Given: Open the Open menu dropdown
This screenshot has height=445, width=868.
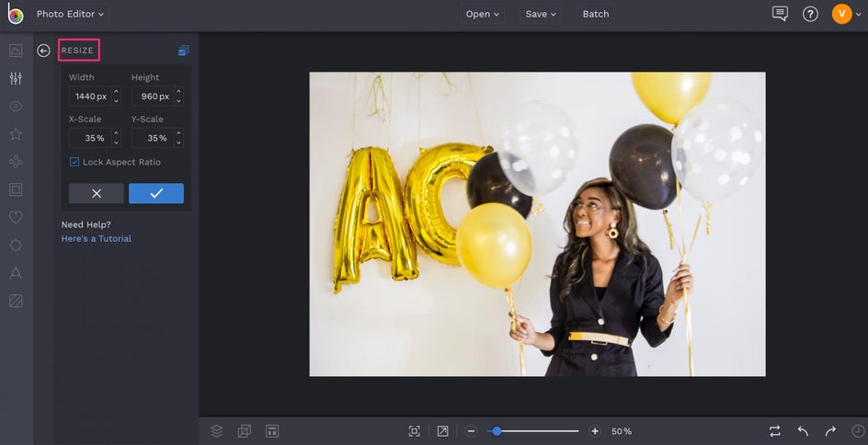Looking at the screenshot, I should (x=482, y=14).
